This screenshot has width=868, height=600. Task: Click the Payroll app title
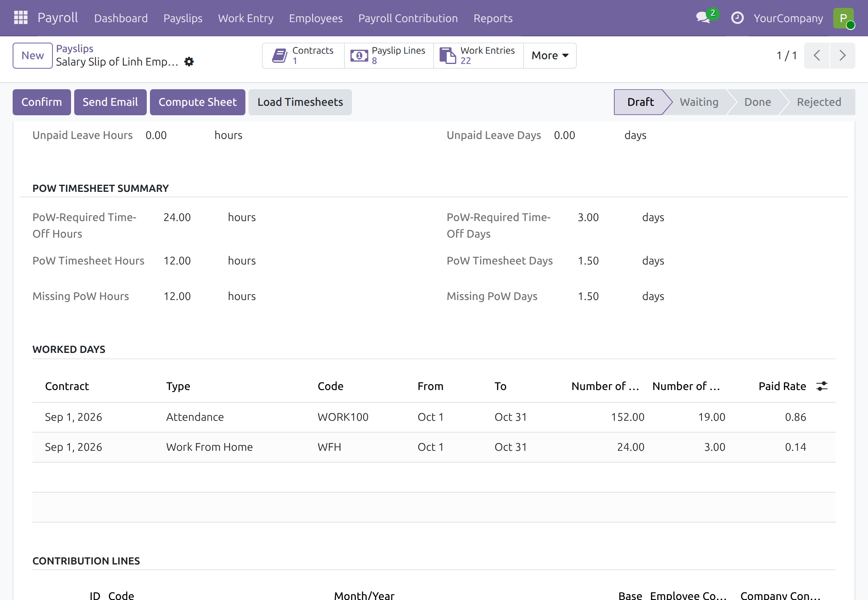[58, 18]
